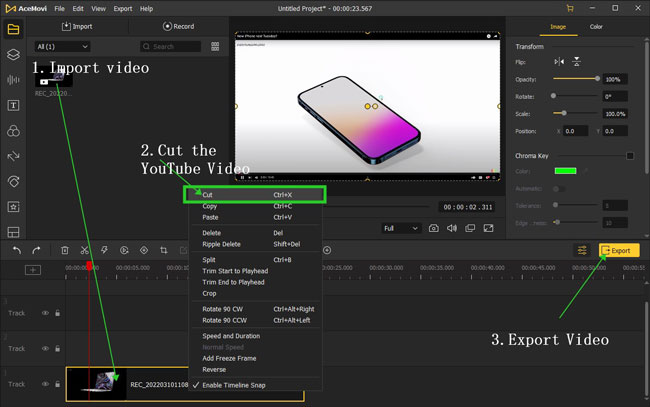Toggle the lock on the bottom Track
The image size is (650, 407).
(58, 384)
